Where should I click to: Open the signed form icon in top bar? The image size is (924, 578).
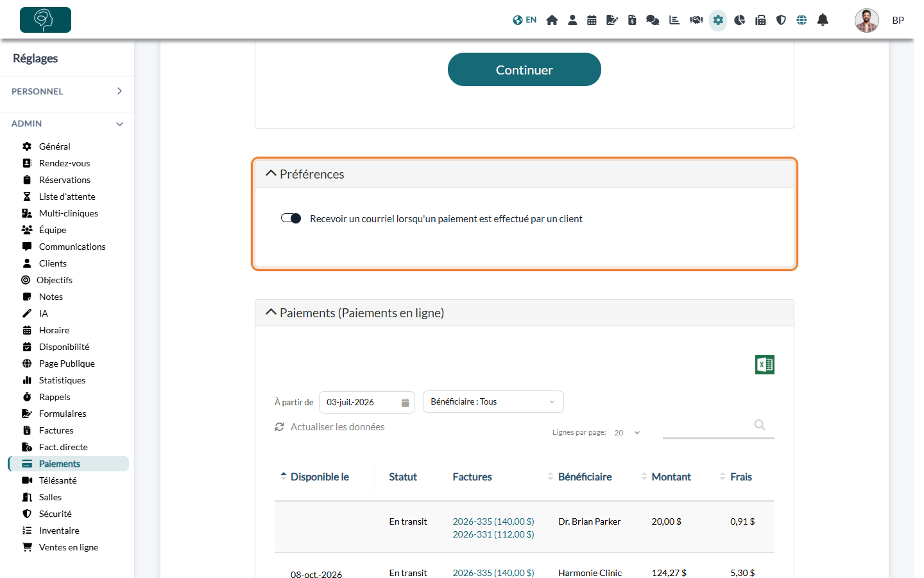(x=612, y=20)
